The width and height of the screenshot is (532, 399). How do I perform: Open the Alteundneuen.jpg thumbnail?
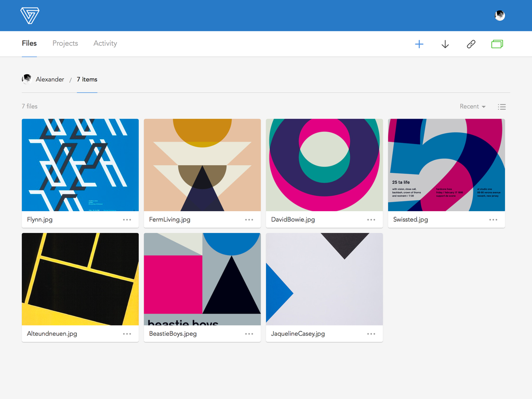tap(80, 279)
